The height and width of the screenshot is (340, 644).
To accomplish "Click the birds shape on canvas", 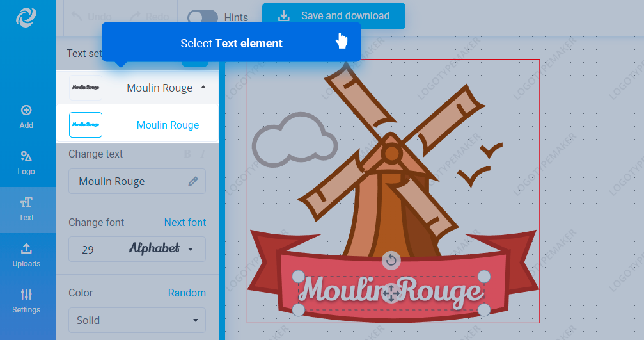I will 480,165.
